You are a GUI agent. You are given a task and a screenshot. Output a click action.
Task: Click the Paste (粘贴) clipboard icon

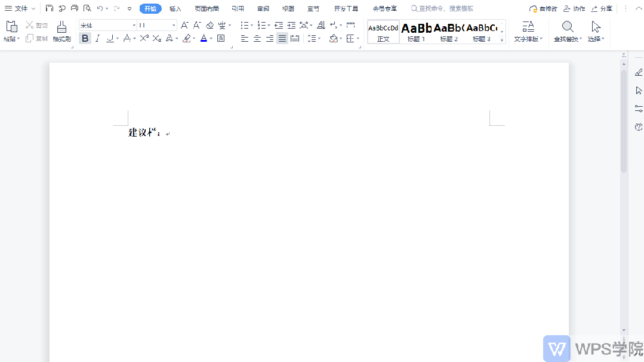click(11, 27)
